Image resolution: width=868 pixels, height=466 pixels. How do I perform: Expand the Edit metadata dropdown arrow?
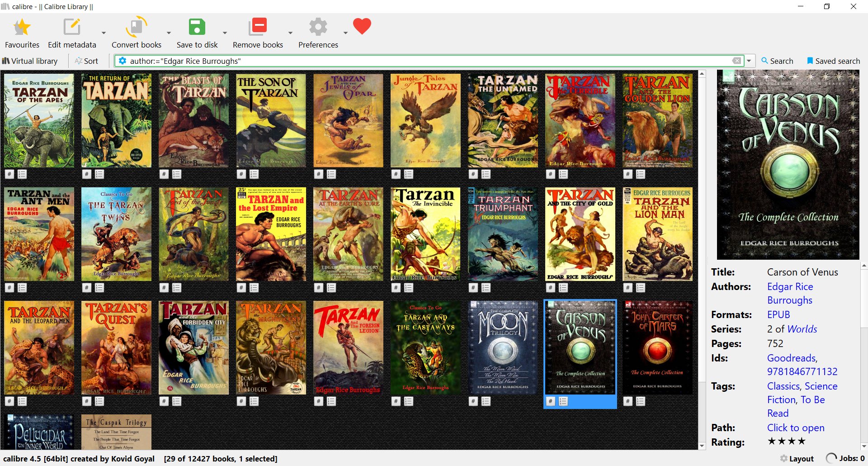point(104,33)
